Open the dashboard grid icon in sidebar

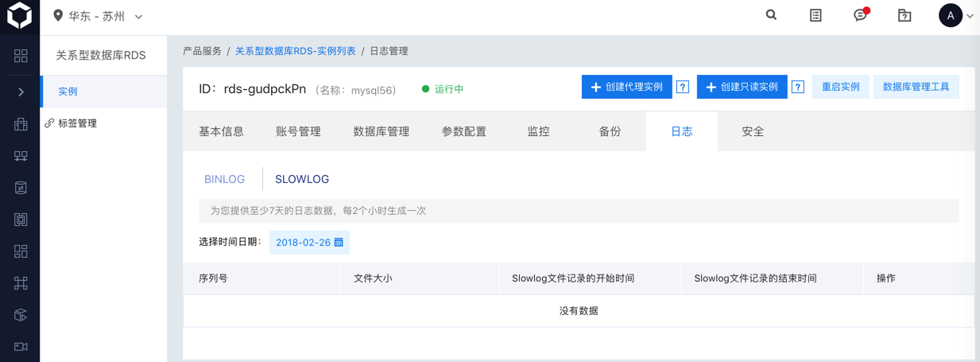pyautogui.click(x=21, y=56)
